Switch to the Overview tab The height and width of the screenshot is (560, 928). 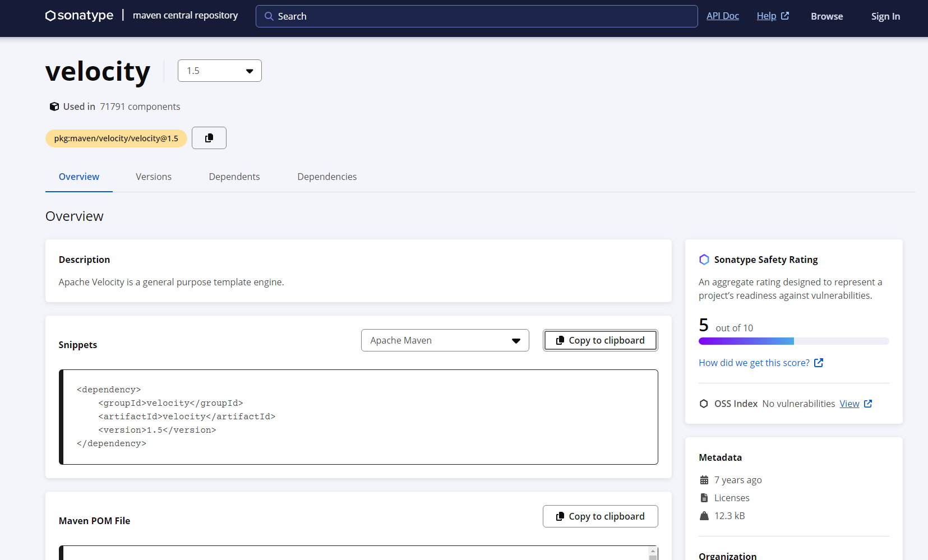coord(79,177)
